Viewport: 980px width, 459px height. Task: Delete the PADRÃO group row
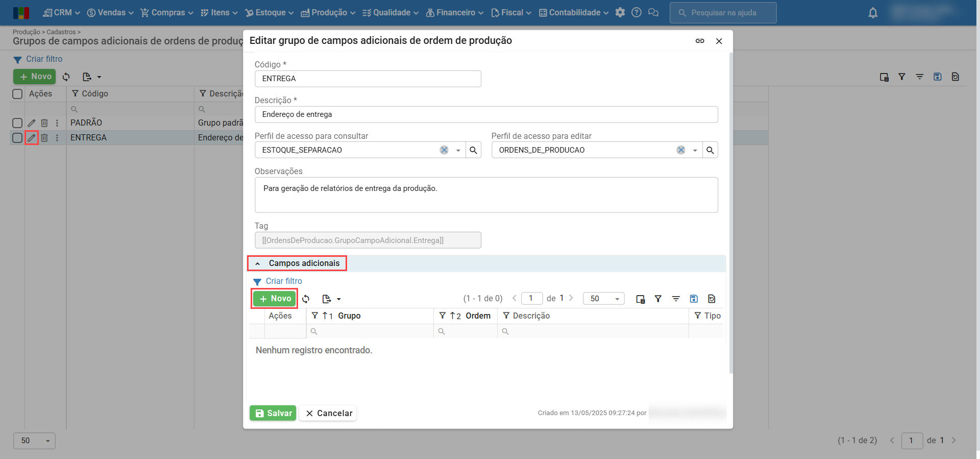point(44,123)
